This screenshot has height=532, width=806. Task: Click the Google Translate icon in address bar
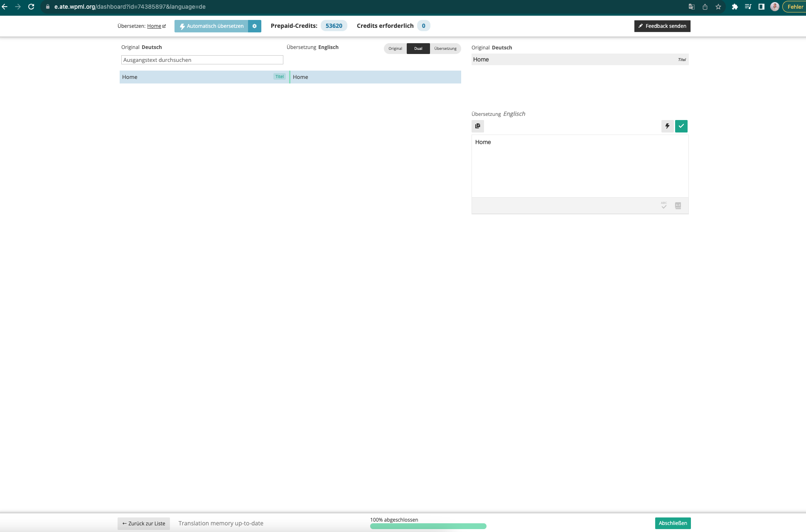tap(692, 7)
